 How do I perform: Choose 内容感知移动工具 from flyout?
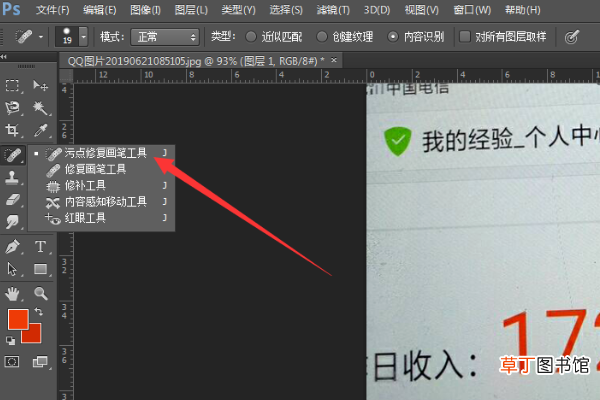pyautogui.click(x=102, y=202)
